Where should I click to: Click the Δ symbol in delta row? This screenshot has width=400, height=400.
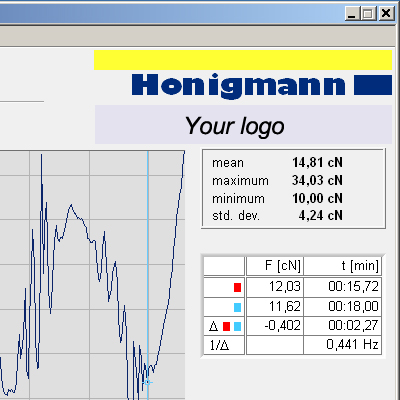213,326
